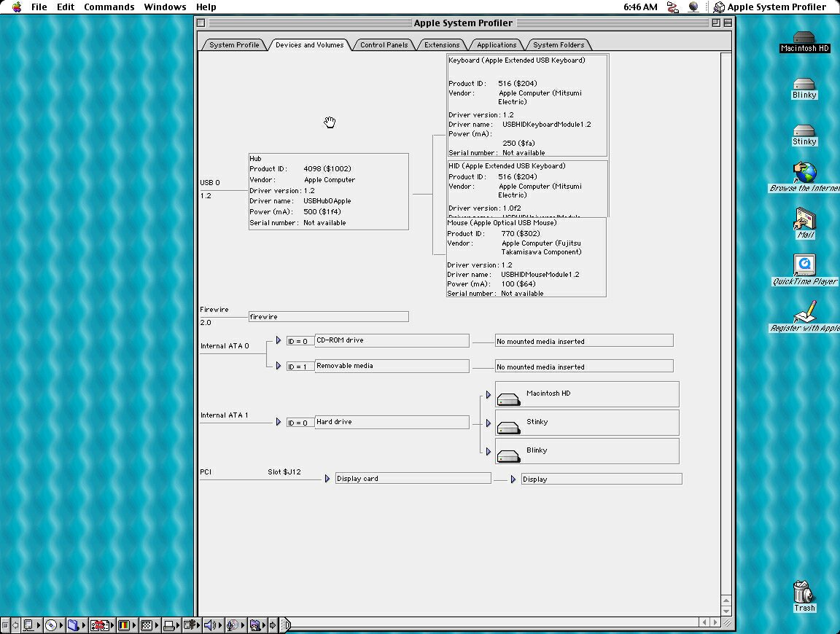Select the Blinky disk on the desktop
The image size is (840, 634).
[804, 88]
